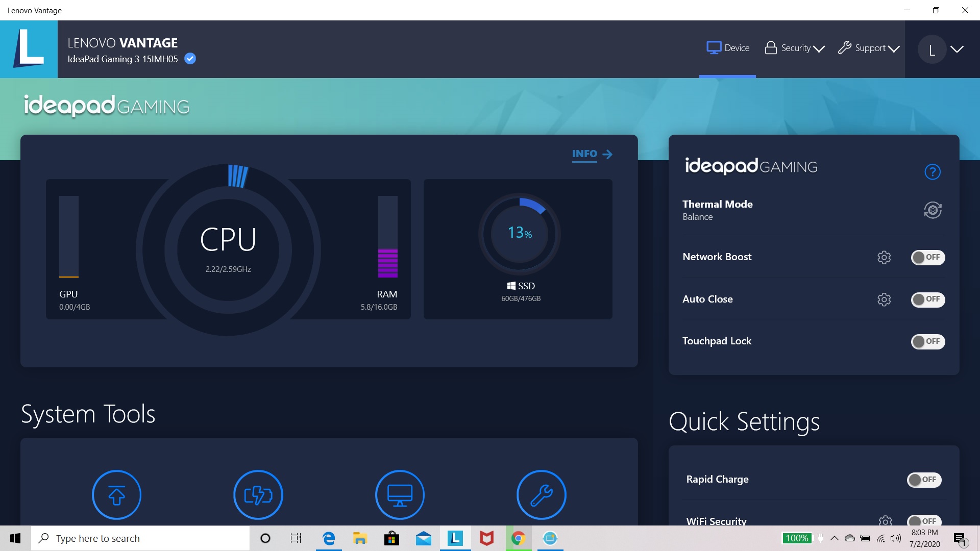Toggle Network Boost on
This screenshot has width=980, height=551.
pyautogui.click(x=928, y=257)
